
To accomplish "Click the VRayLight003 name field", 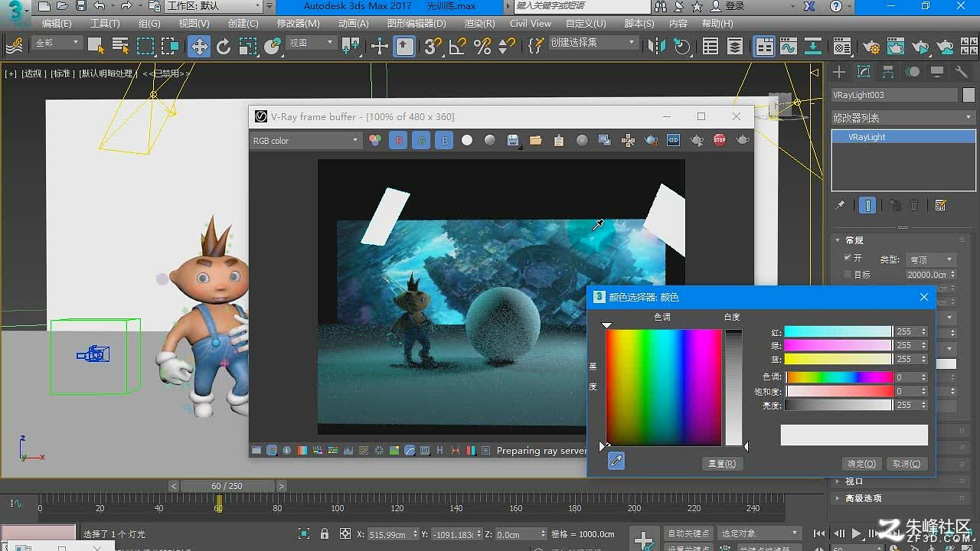I will coord(894,95).
